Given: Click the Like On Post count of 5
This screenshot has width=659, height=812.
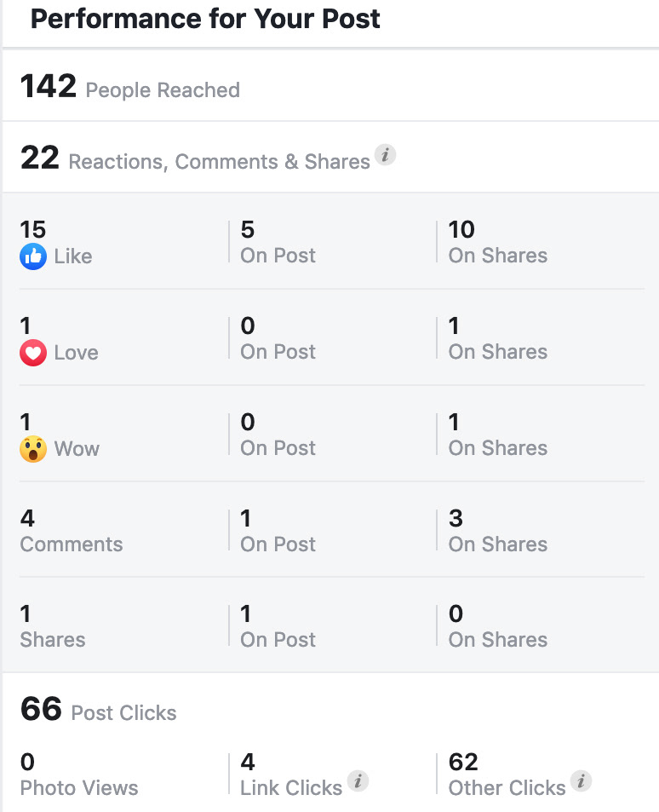Looking at the screenshot, I should tap(248, 229).
